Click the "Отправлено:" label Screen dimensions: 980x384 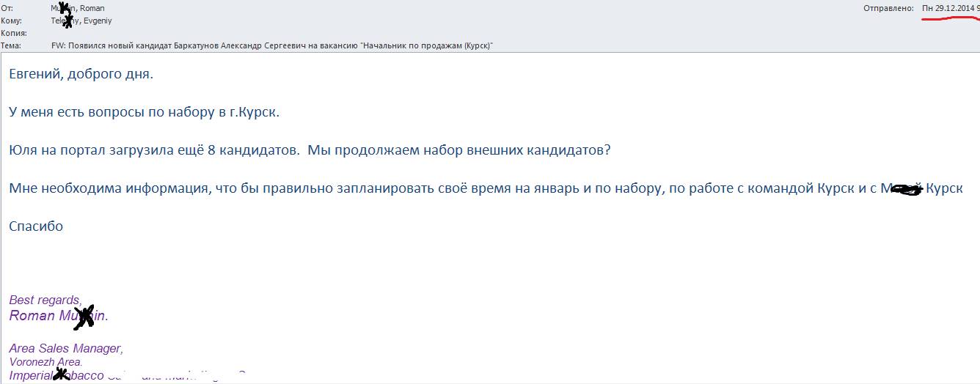click(890, 8)
